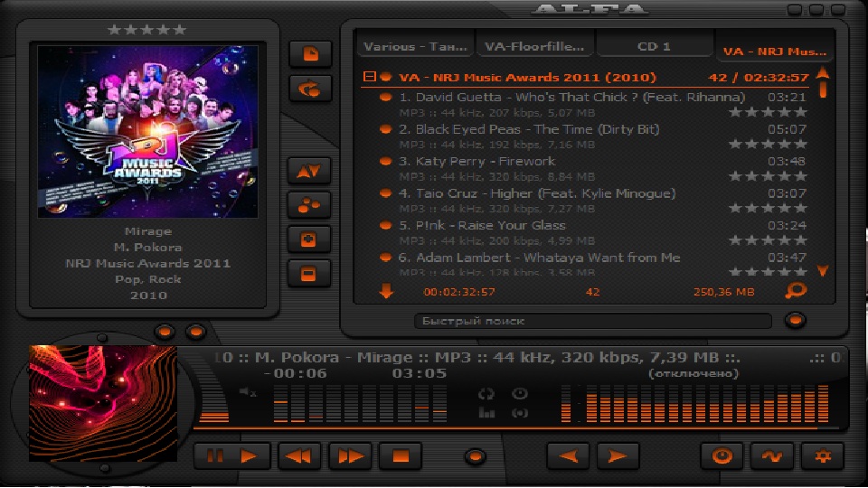Toggle repeat with the circular arrows icon
Screen dimensions: 868x488
coord(486,394)
